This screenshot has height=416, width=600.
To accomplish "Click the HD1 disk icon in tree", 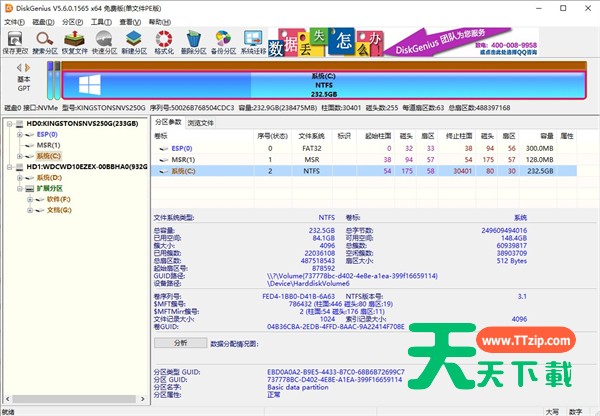I will [x=20, y=167].
